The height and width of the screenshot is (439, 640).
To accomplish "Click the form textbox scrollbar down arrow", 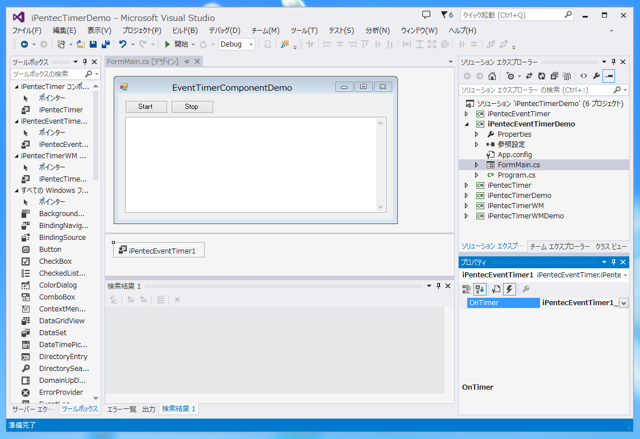I will 380,207.
